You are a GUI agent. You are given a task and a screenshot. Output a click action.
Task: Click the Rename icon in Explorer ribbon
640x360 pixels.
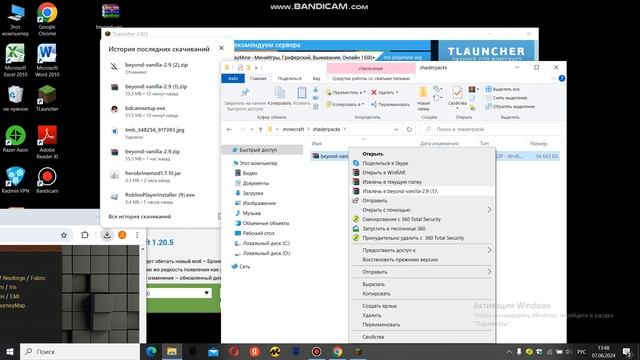click(x=373, y=104)
